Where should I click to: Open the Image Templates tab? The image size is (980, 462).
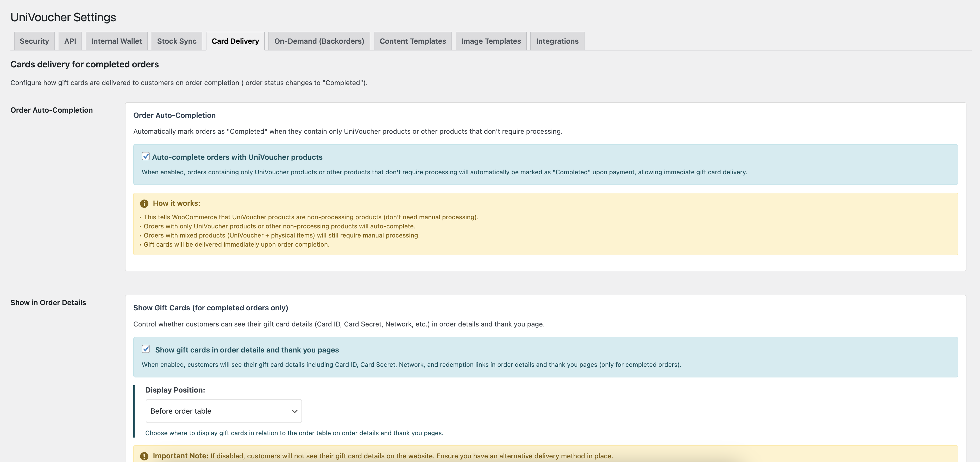tap(491, 41)
